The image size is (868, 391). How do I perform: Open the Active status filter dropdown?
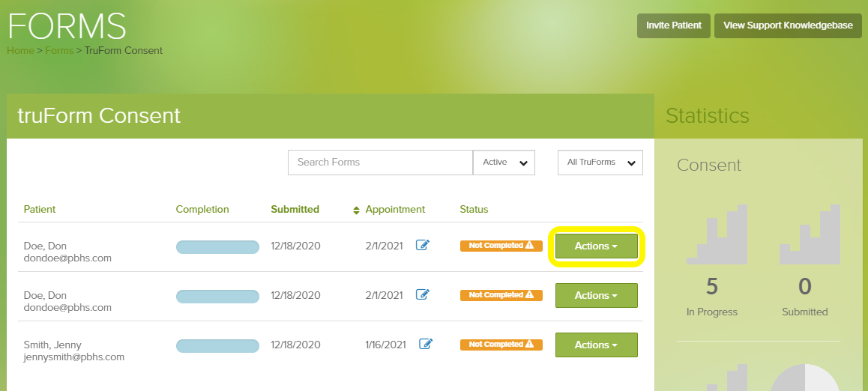[x=504, y=163]
